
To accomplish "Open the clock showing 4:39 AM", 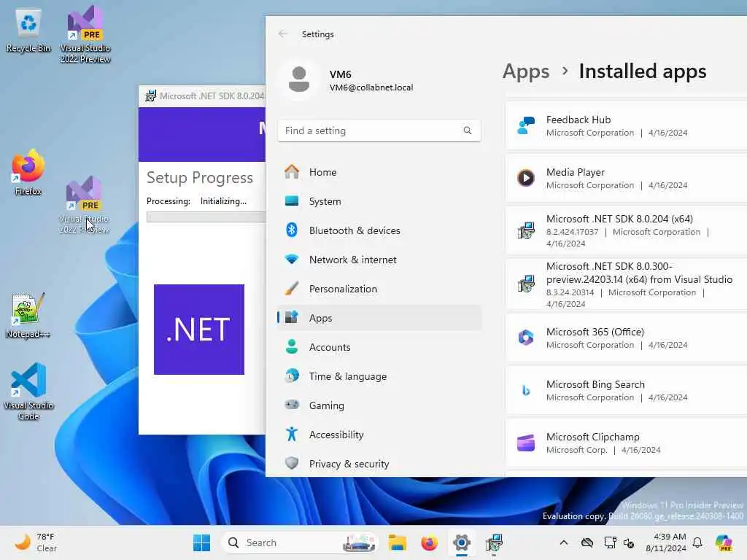I will pyautogui.click(x=665, y=542).
